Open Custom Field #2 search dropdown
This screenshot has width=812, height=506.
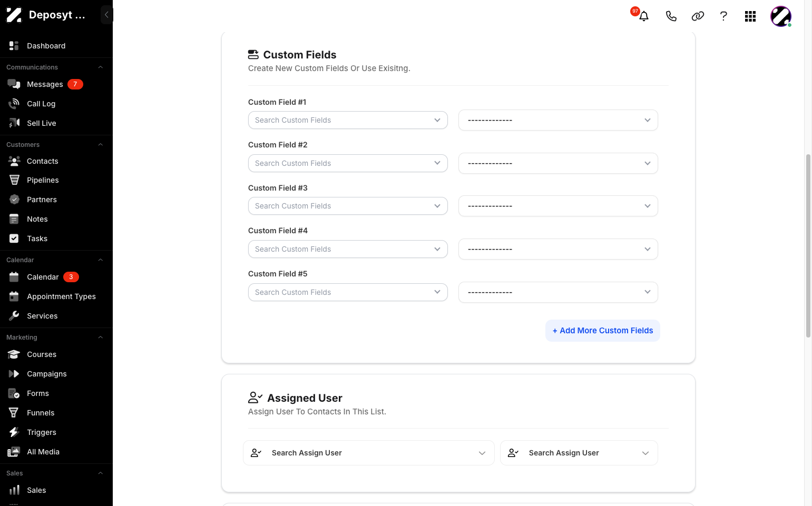coord(348,163)
